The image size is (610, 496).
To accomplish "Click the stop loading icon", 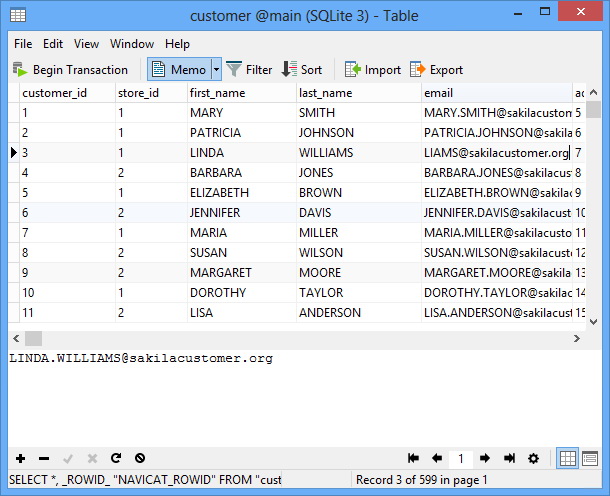I will click(x=140, y=458).
